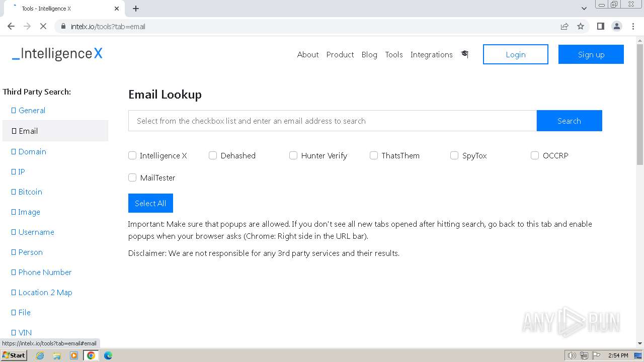
Task: Switch to the Chrome taskbar icon
Action: pos(91,355)
